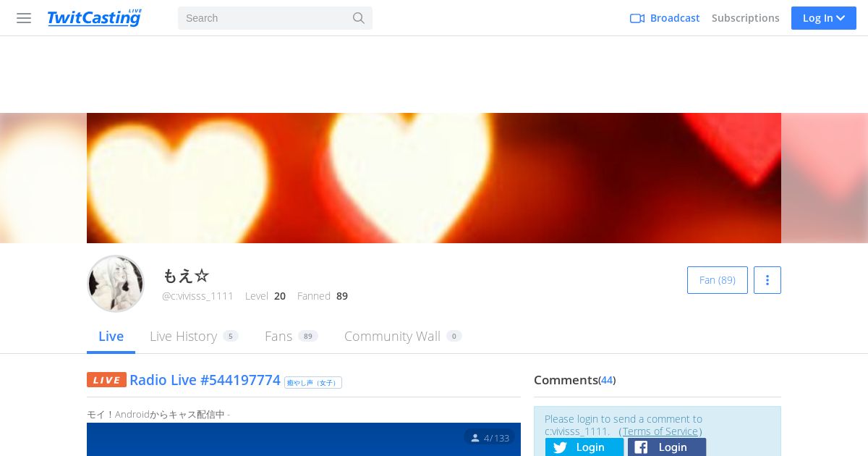Click the Broadcast camera icon
Viewport: 868px width, 456px height.
coord(637,18)
